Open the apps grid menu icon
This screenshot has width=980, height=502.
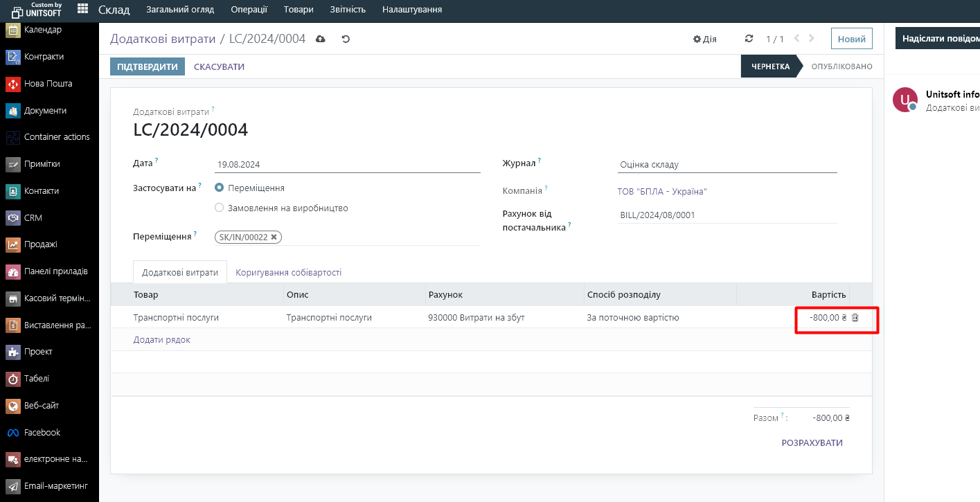click(83, 9)
